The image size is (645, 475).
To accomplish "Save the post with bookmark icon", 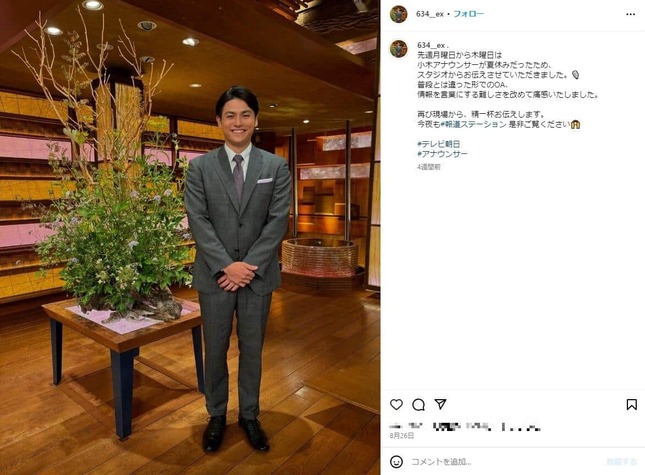I will 631,404.
